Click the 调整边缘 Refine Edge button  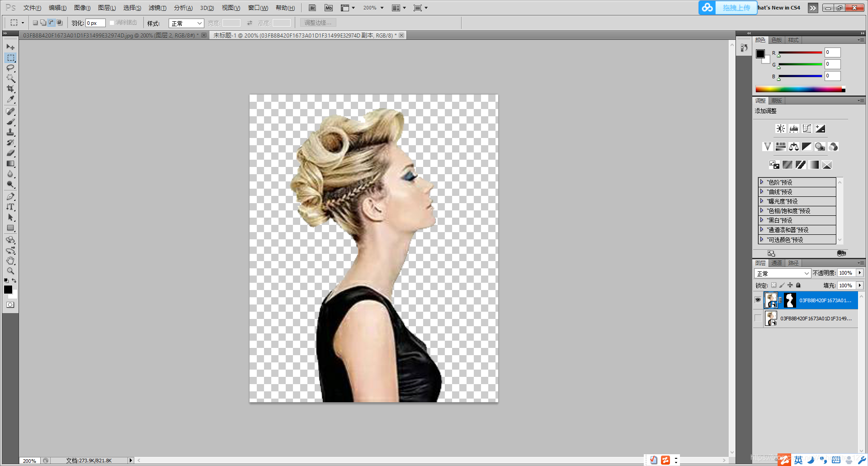pos(317,23)
